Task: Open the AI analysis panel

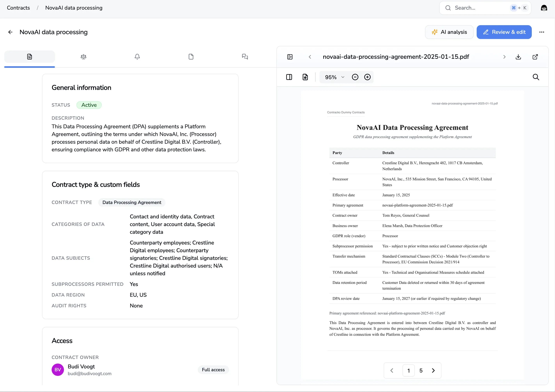Action: tap(449, 32)
